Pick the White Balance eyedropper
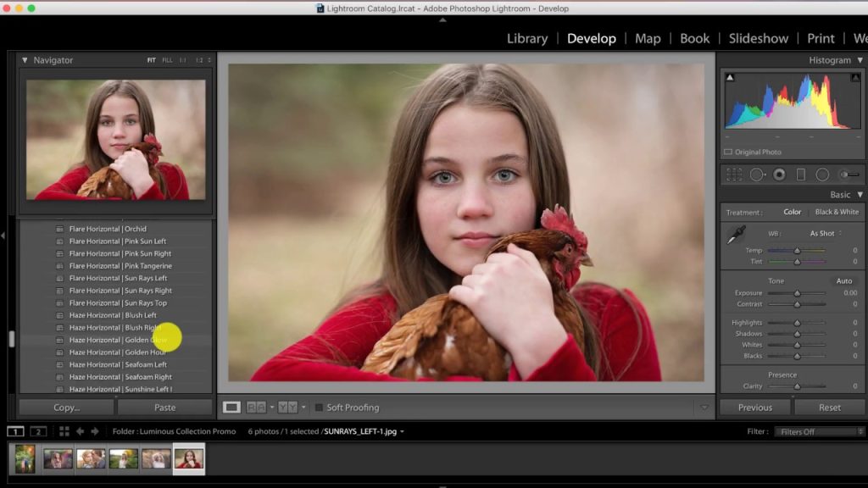The width and height of the screenshot is (868, 488). click(x=735, y=236)
